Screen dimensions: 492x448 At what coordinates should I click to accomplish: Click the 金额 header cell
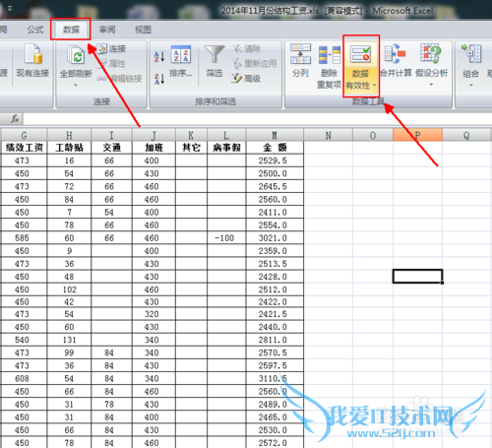point(275,148)
